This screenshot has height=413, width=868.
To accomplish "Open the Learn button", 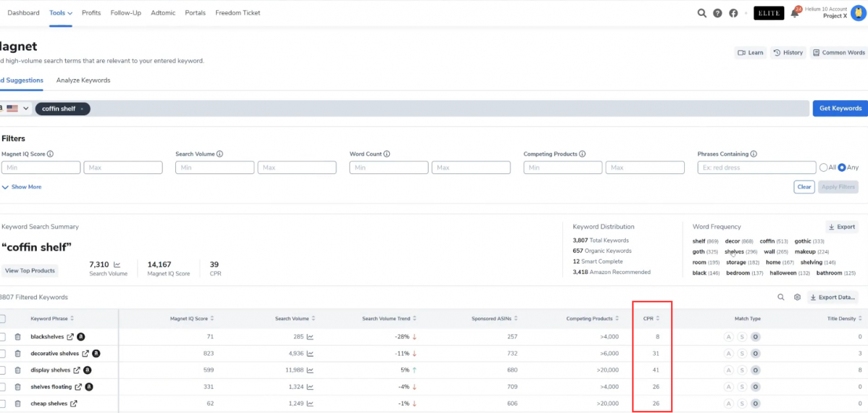I will pos(750,53).
